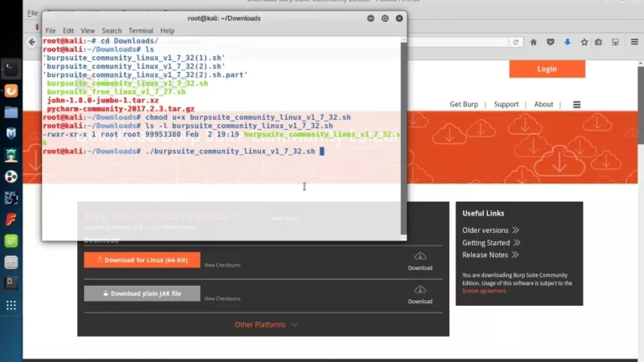This screenshot has height=362, width=644.
Task: Open Release Notes link
Action: pyautogui.click(x=491, y=255)
